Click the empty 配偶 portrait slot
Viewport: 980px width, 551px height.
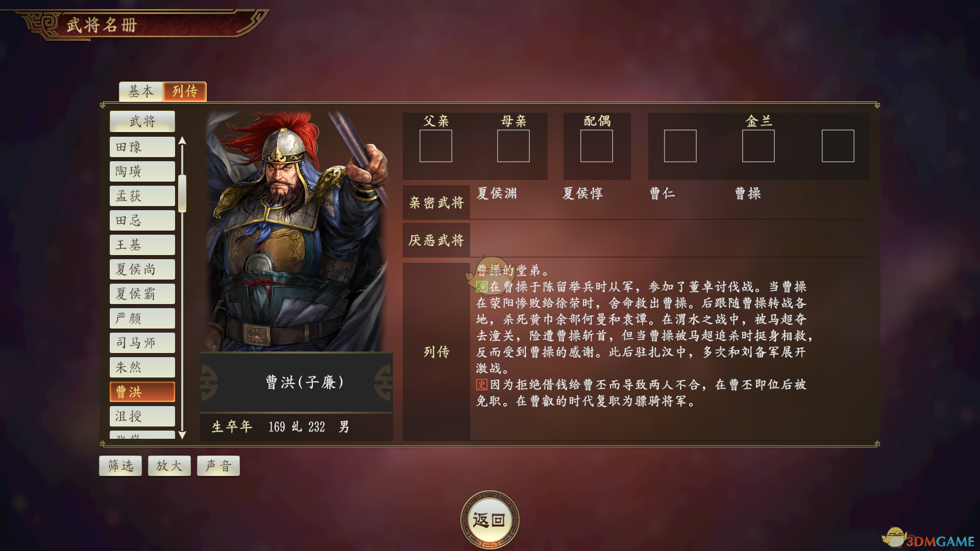[597, 146]
